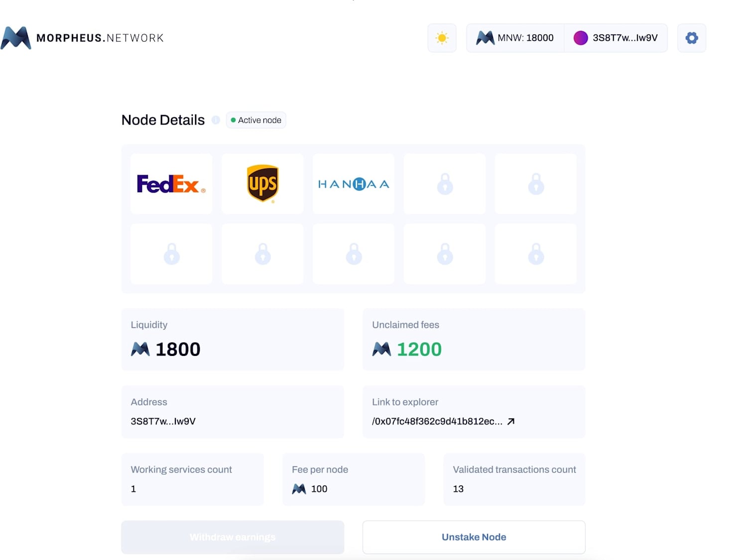Select the FedEx service tile
Viewport: 747px width, 560px height.
click(x=171, y=184)
